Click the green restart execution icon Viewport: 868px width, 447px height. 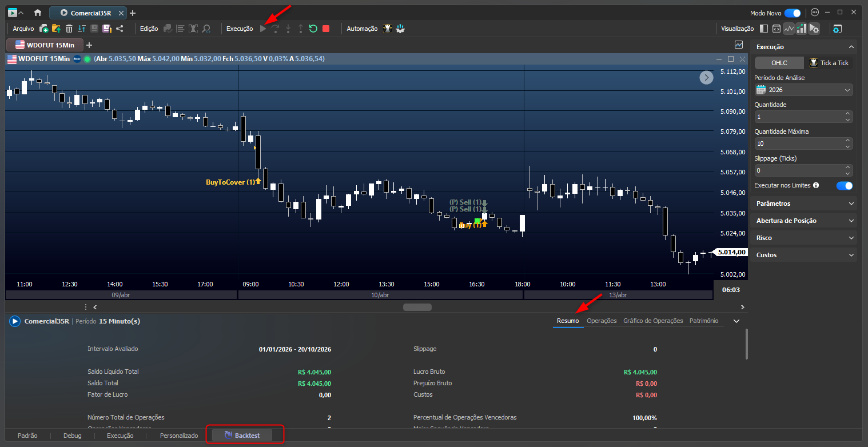click(x=313, y=29)
